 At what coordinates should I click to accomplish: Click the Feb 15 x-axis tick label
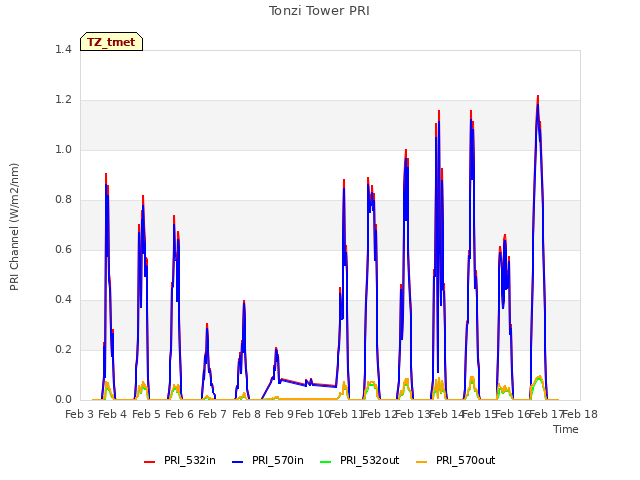pos(480,415)
